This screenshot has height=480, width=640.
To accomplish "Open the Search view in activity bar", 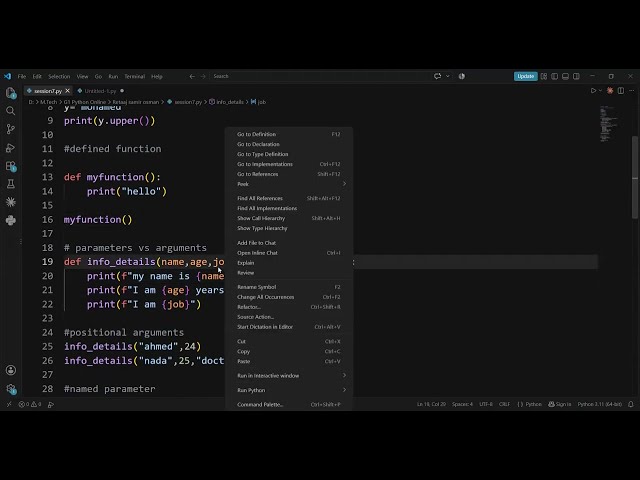I will (11, 111).
